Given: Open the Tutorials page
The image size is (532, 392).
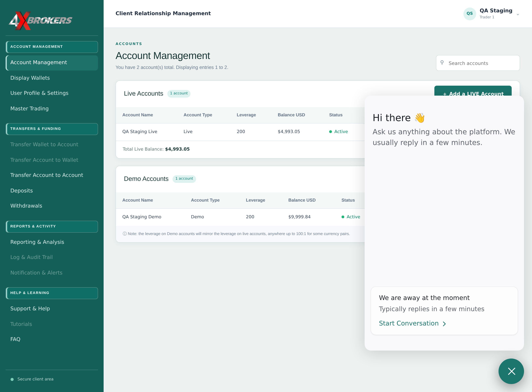Looking at the screenshot, I should click(21, 324).
